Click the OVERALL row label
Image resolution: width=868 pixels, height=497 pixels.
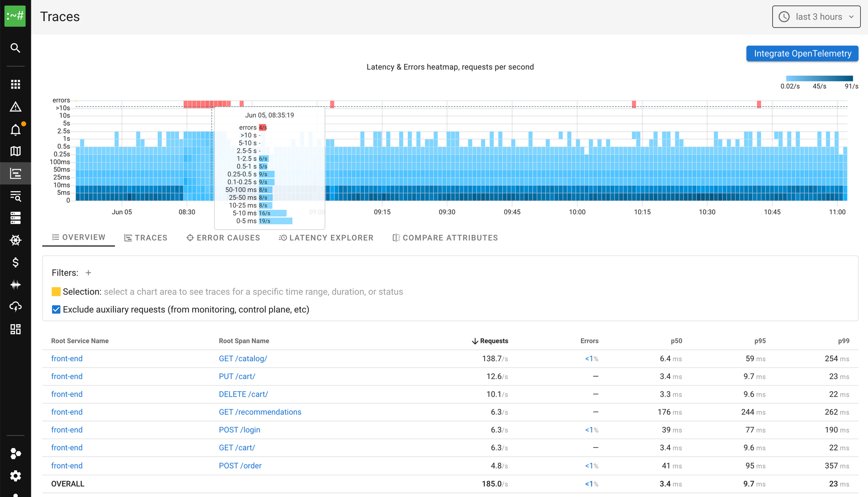68,484
